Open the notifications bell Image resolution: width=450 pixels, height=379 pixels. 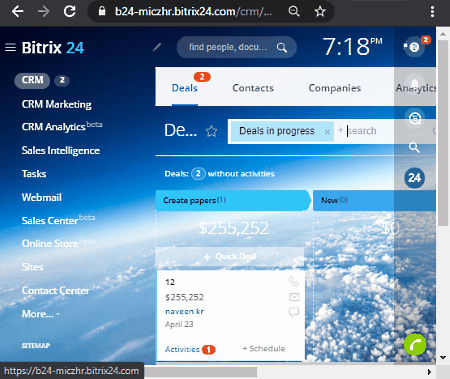click(x=415, y=83)
